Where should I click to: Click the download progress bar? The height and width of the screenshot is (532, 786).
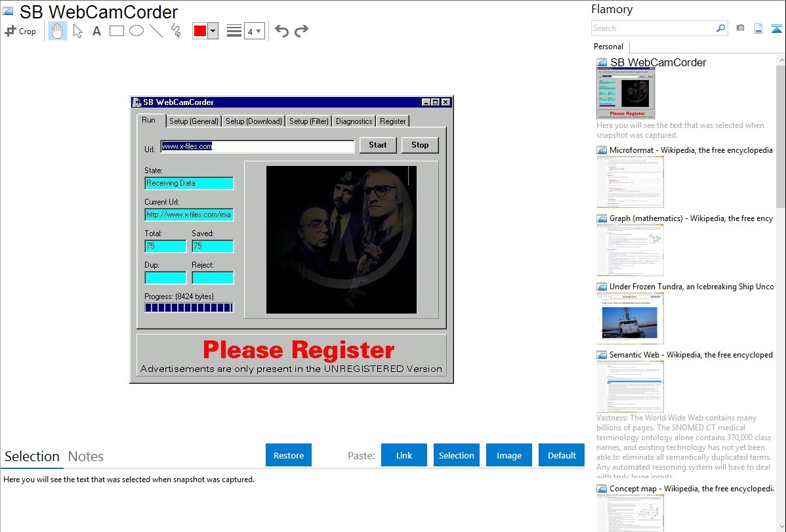coord(189,308)
